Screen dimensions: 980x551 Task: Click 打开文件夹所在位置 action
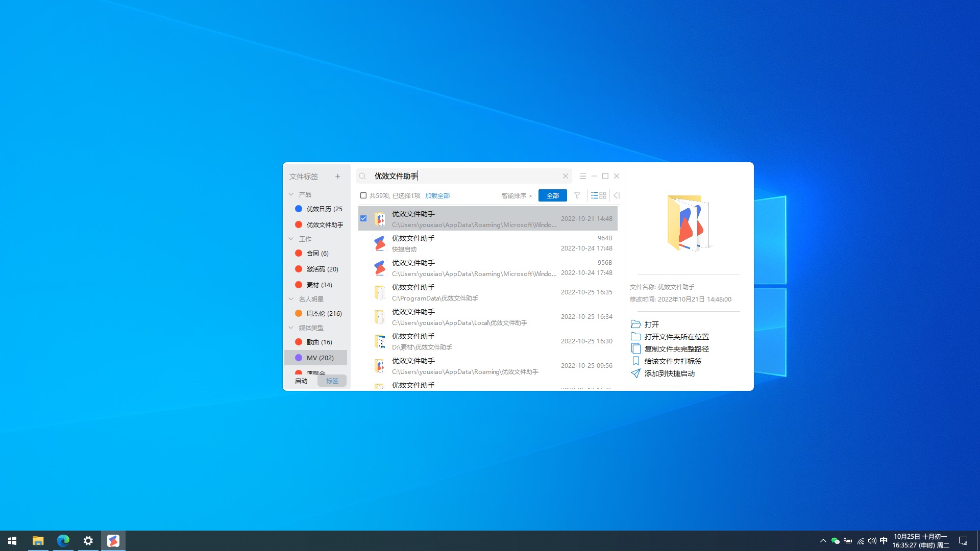(x=676, y=337)
